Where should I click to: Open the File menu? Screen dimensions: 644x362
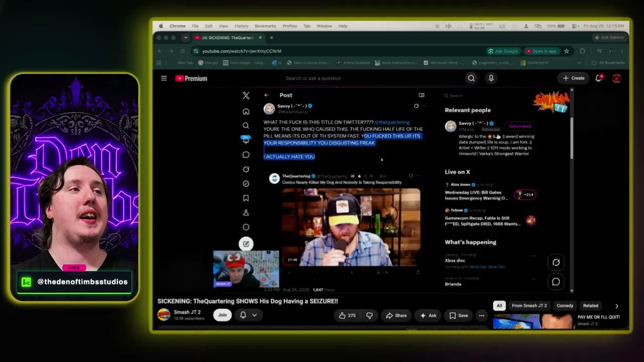195,26
